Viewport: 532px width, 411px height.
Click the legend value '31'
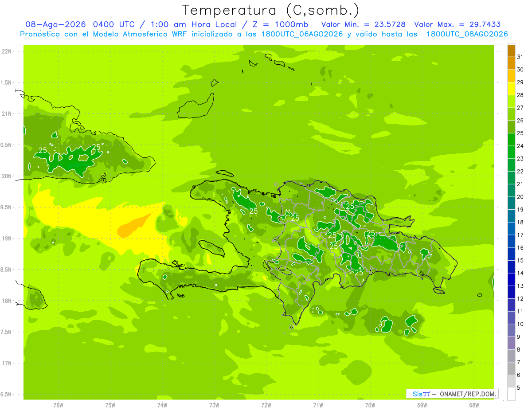tap(520, 57)
